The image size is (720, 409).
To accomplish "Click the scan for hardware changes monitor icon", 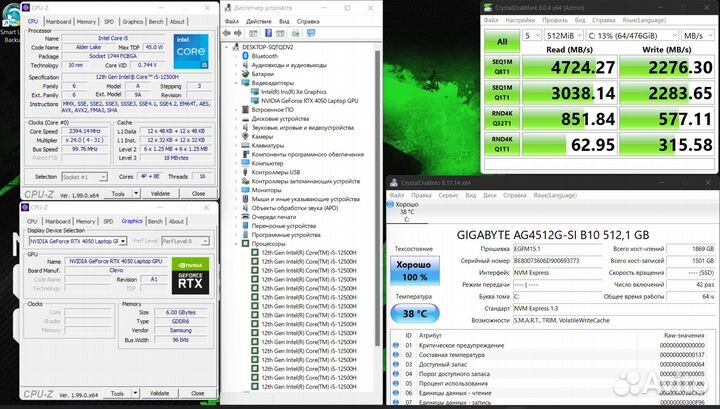I will (x=311, y=33).
